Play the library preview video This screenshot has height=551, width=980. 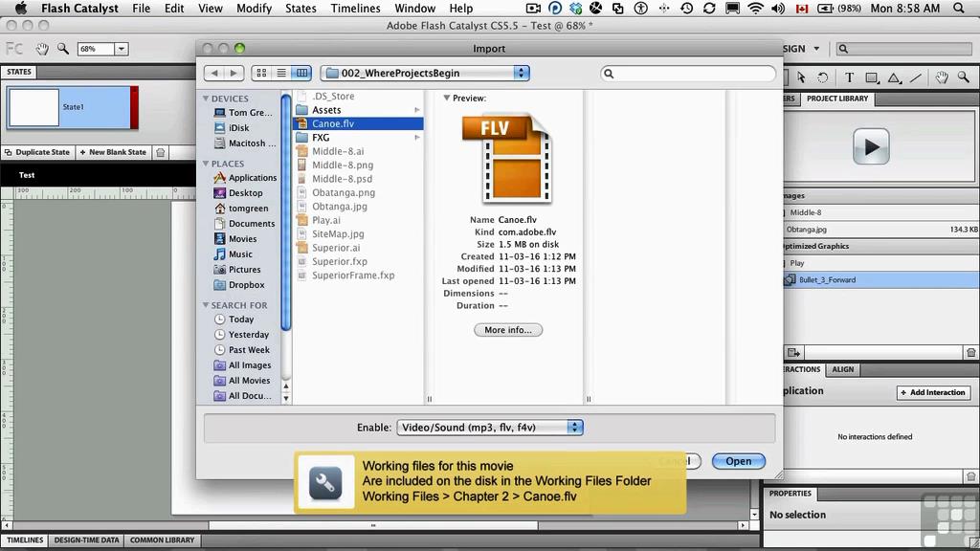pyautogui.click(x=871, y=146)
